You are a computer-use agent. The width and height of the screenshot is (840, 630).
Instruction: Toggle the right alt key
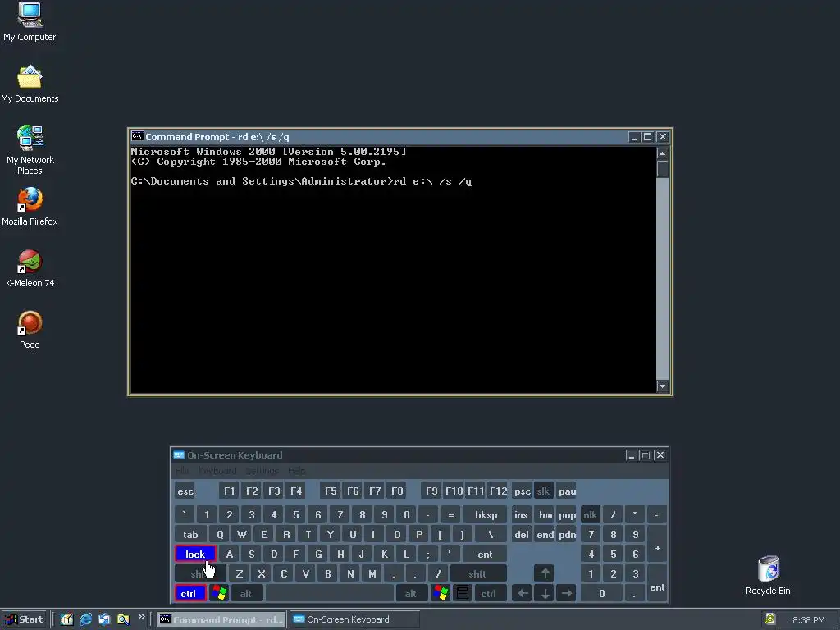tap(412, 593)
